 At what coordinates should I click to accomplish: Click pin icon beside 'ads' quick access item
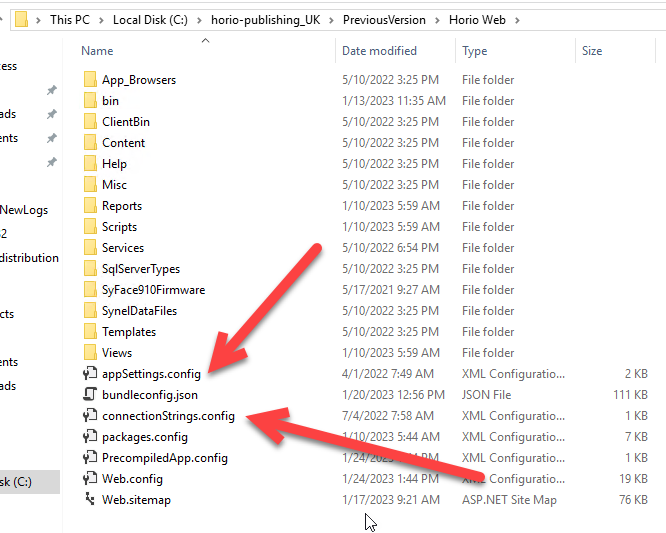(x=51, y=114)
